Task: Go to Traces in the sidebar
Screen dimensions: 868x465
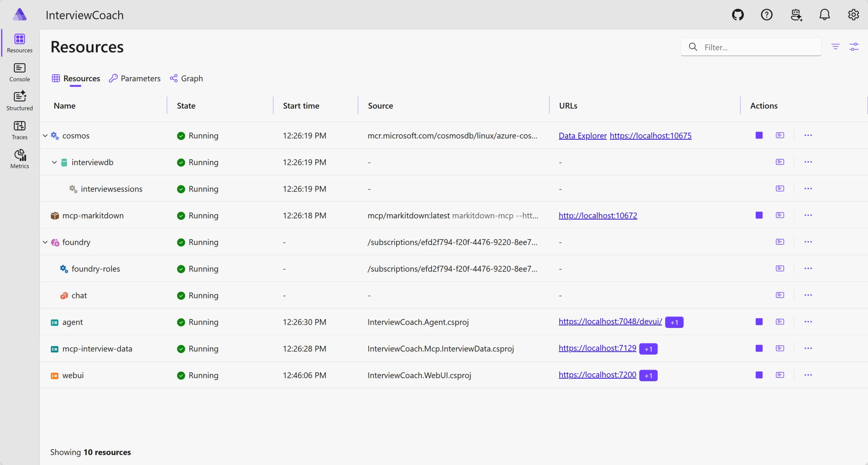Action: [x=19, y=130]
